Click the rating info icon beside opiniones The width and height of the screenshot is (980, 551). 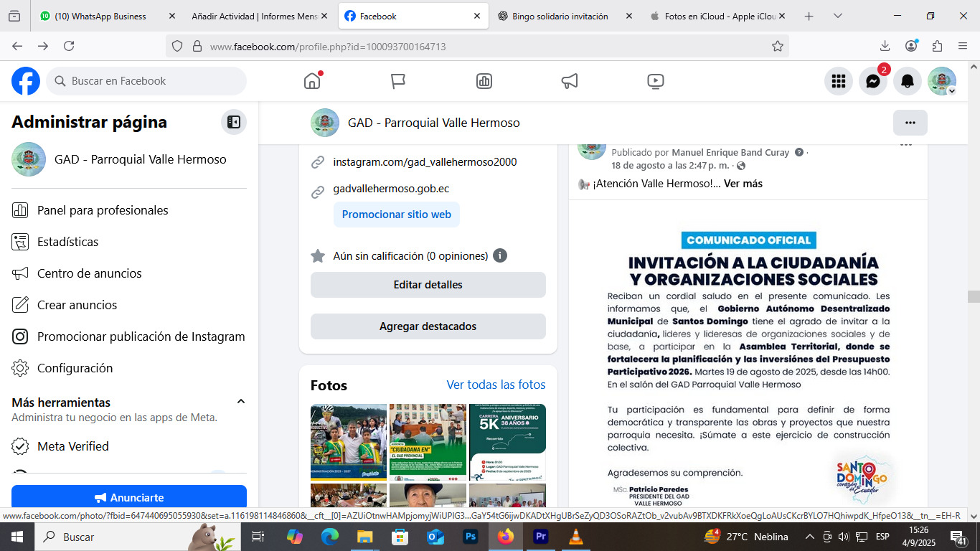500,255
